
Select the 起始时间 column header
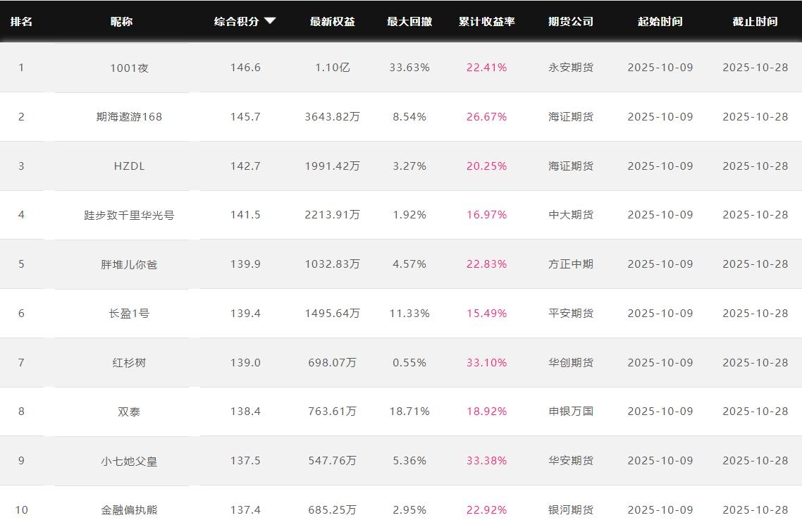point(660,21)
